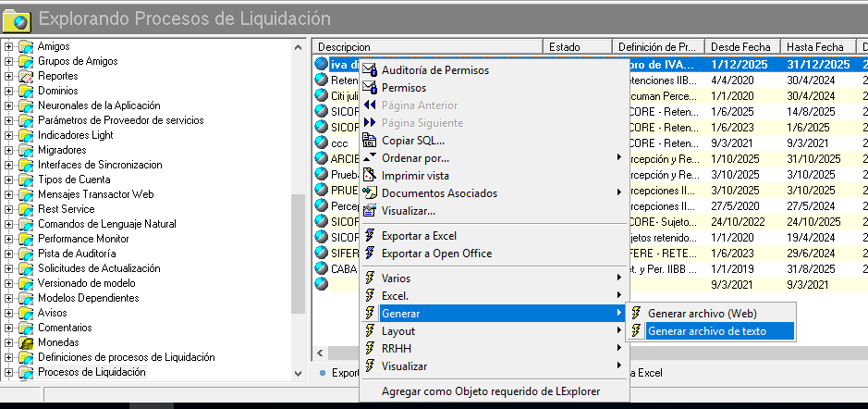Click the Exportar a Excel lightning icon
Screen dimensions: 868x409
tap(369, 236)
